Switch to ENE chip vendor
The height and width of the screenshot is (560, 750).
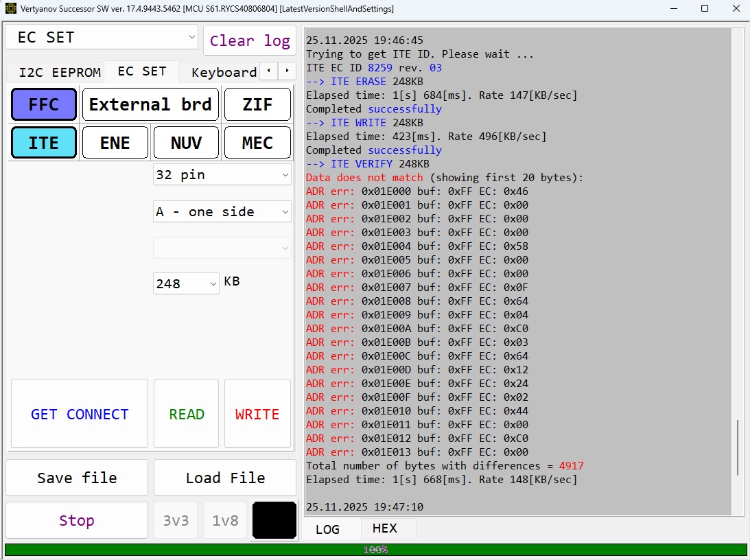pyautogui.click(x=115, y=143)
